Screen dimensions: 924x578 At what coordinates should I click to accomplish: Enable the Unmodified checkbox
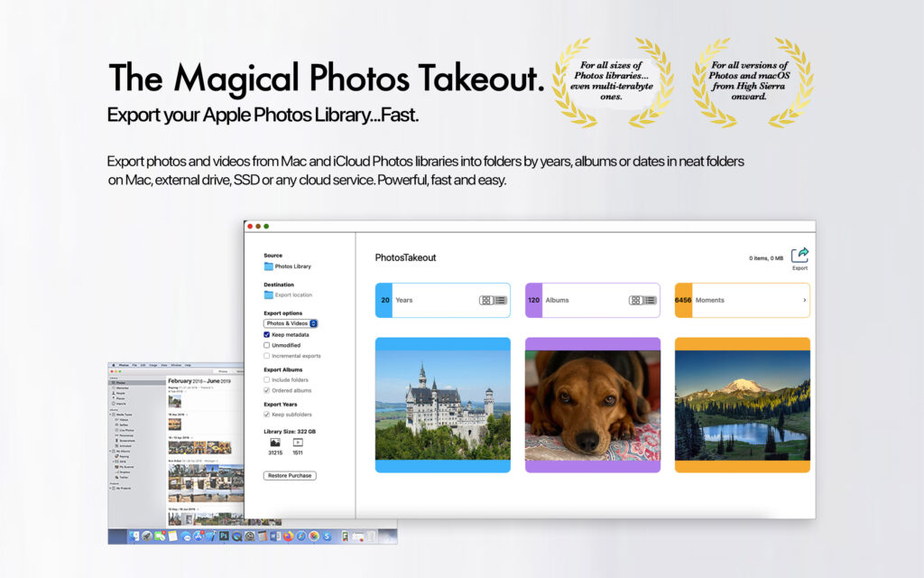pyautogui.click(x=267, y=345)
